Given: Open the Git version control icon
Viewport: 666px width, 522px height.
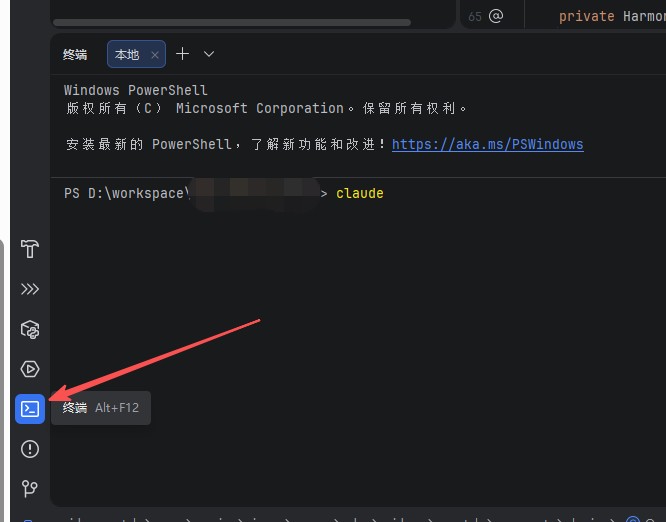Looking at the screenshot, I should click(30, 488).
